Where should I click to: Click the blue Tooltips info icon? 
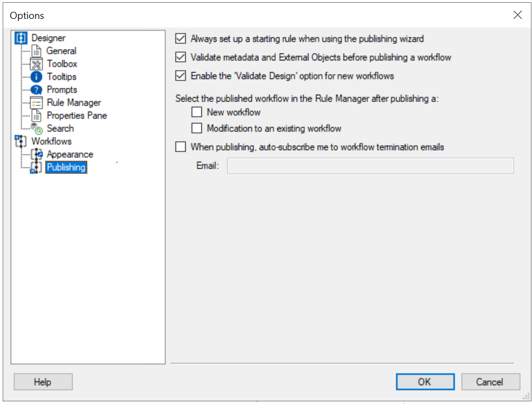[37, 77]
